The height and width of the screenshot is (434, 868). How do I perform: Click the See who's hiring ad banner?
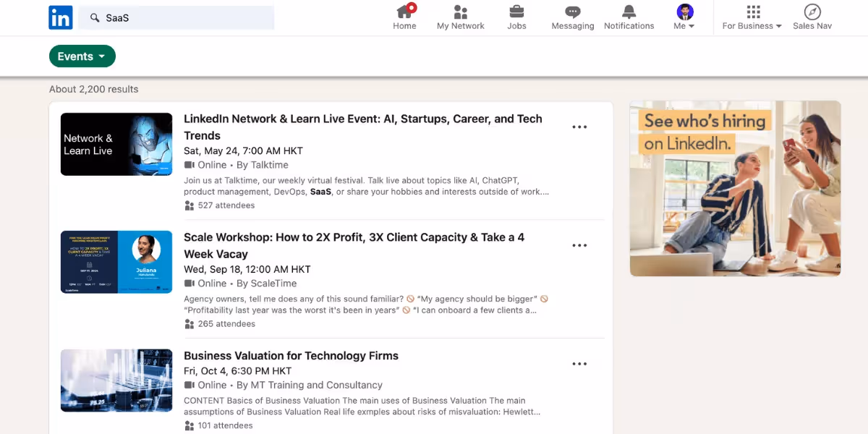pos(735,189)
